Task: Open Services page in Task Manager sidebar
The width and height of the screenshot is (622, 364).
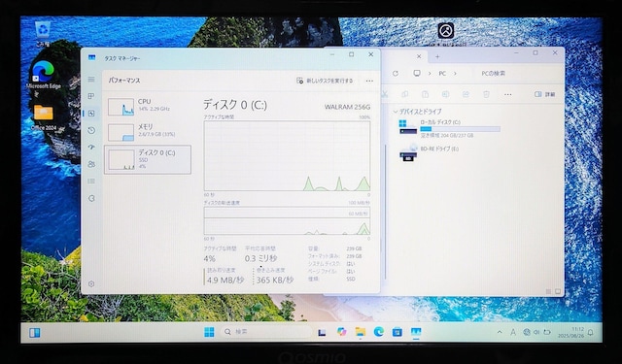Action: coord(91,198)
